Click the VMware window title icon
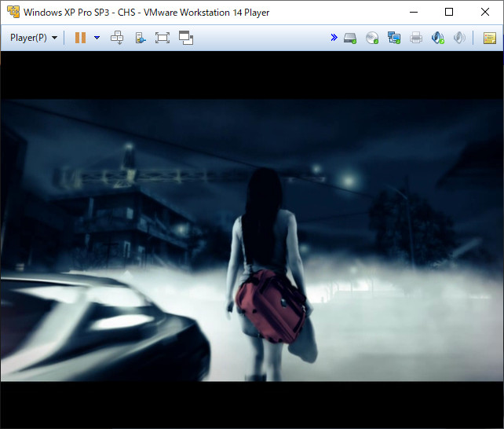Screen dimensions: 504x429 pos(13,13)
